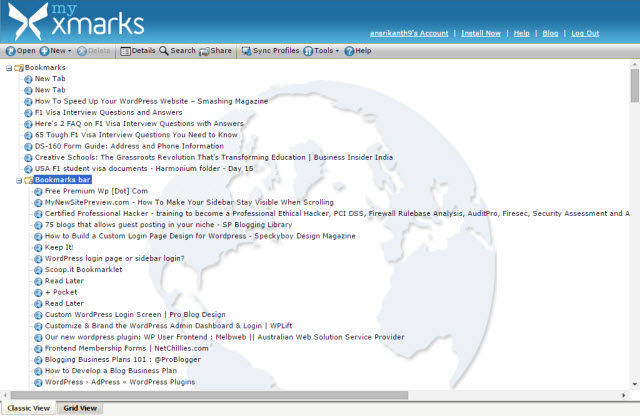Select MyNewSitePreview.com sidebar bookmark
The width and height of the screenshot is (640, 416).
tap(189, 202)
